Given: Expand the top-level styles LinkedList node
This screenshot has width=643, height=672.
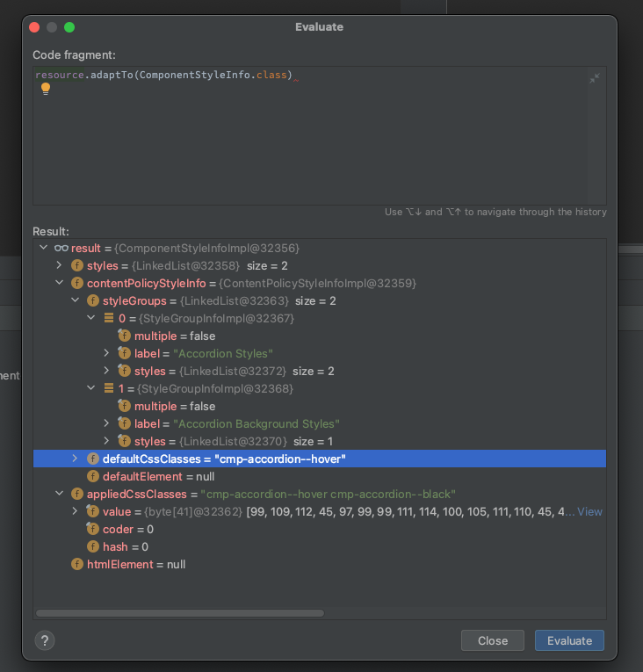Looking at the screenshot, I should point(59,266).
